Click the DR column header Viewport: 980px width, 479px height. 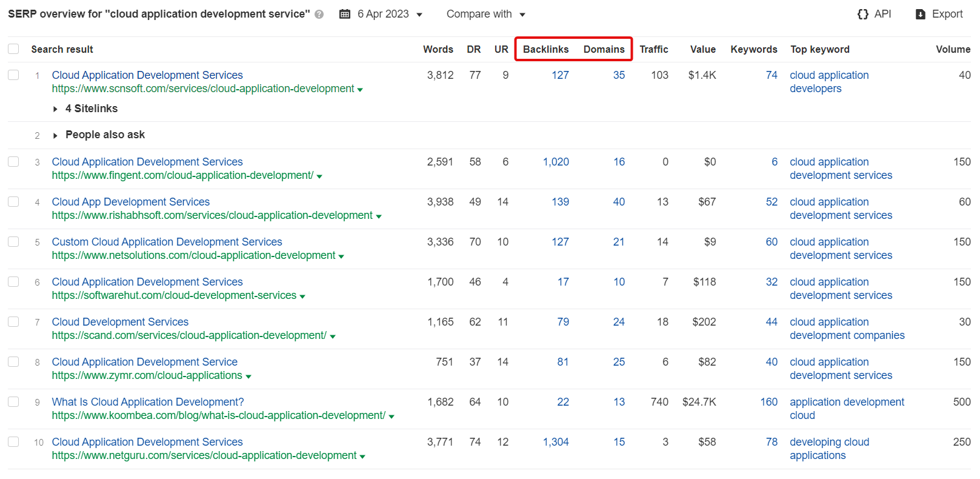(474, 49)
